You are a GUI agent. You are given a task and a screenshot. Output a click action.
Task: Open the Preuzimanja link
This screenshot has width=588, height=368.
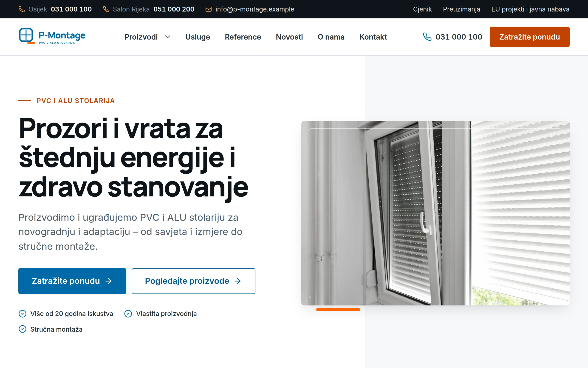[x=461, y=9]
